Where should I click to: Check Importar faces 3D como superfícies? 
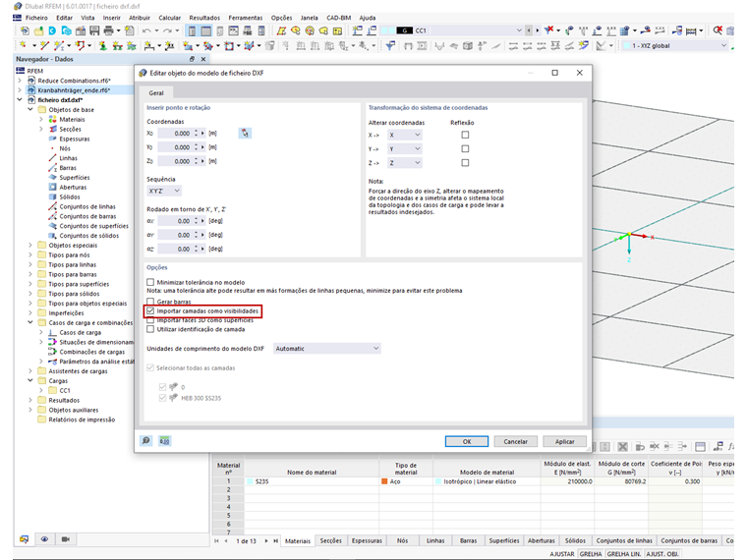point(150,320)
